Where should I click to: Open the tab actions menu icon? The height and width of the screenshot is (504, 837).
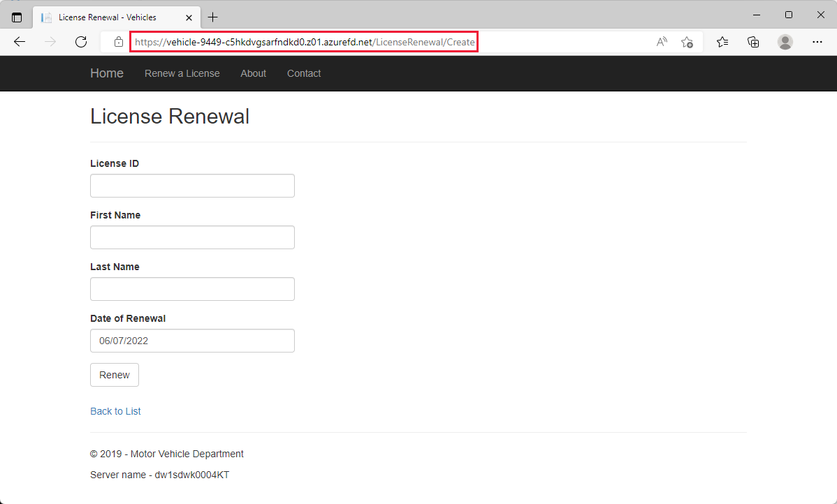(17, 17)
